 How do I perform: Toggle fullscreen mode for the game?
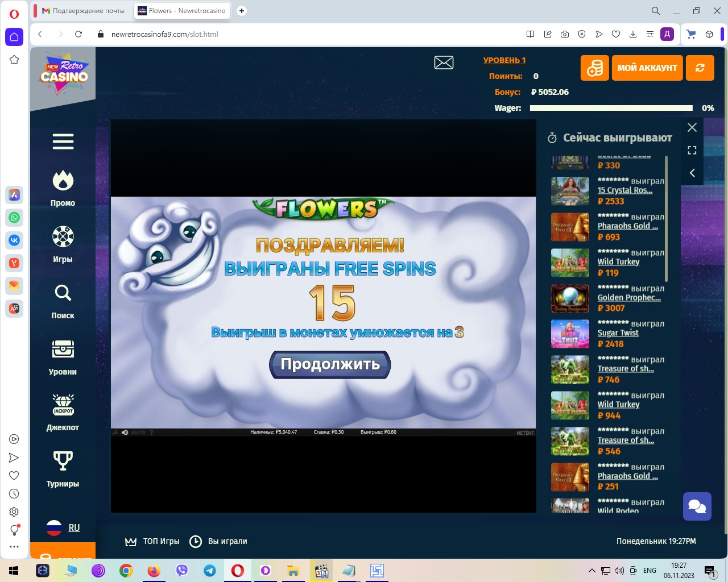click(692, 151)
